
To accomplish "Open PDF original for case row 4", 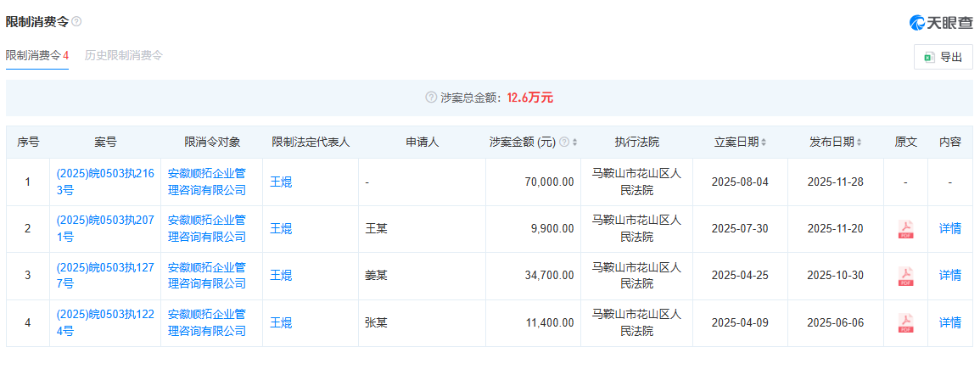I will [x=905, y=322].
